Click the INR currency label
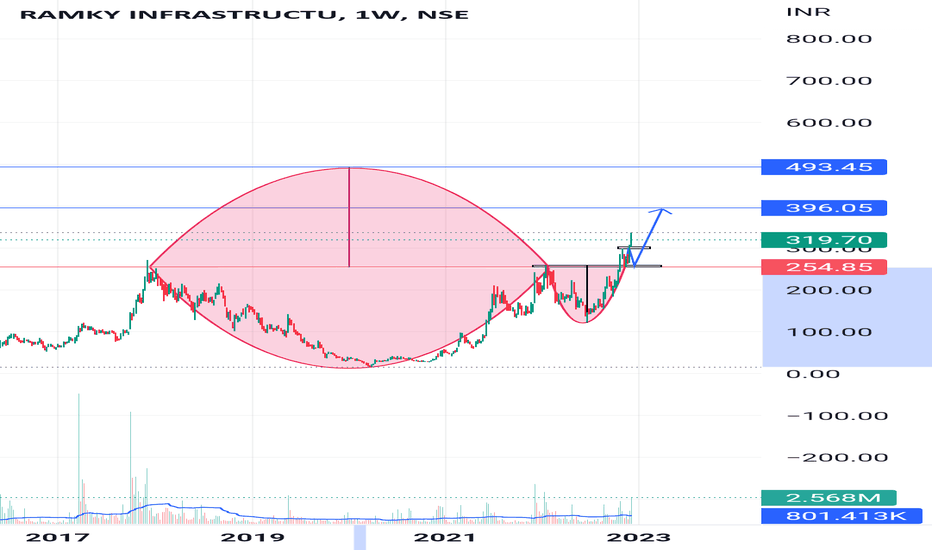The height and width of the screenshot is (550, 932). pyautogui.click(x=808, y=12)
